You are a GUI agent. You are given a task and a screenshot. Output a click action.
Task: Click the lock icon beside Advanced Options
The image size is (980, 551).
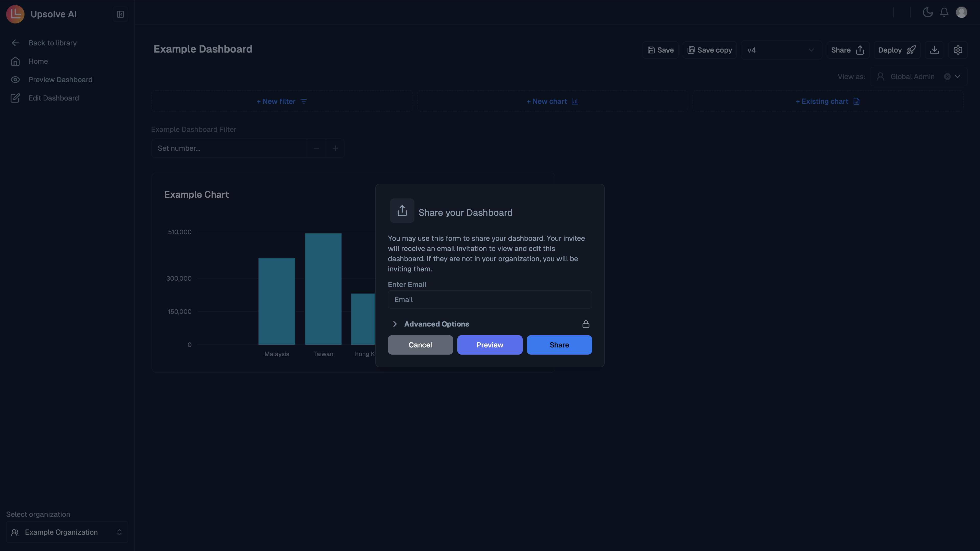point(586,324)
